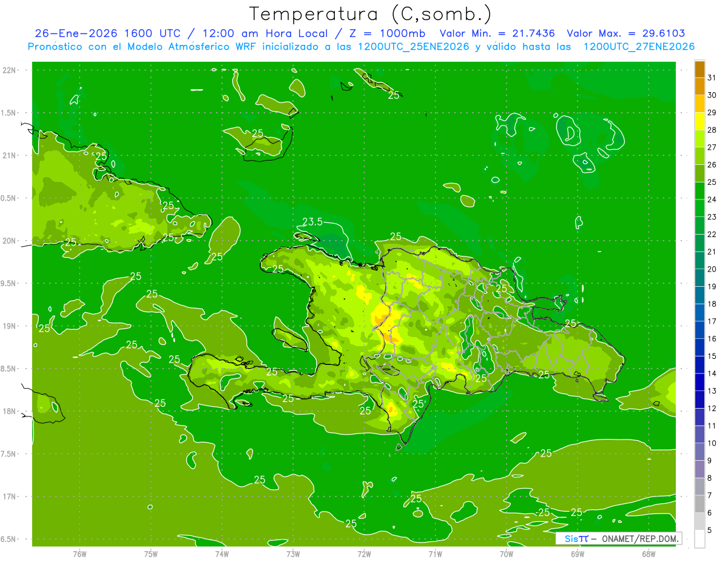Click the '72W' longitude axis label
Viewport: 728px width, 562px height.
pos(364,554)
